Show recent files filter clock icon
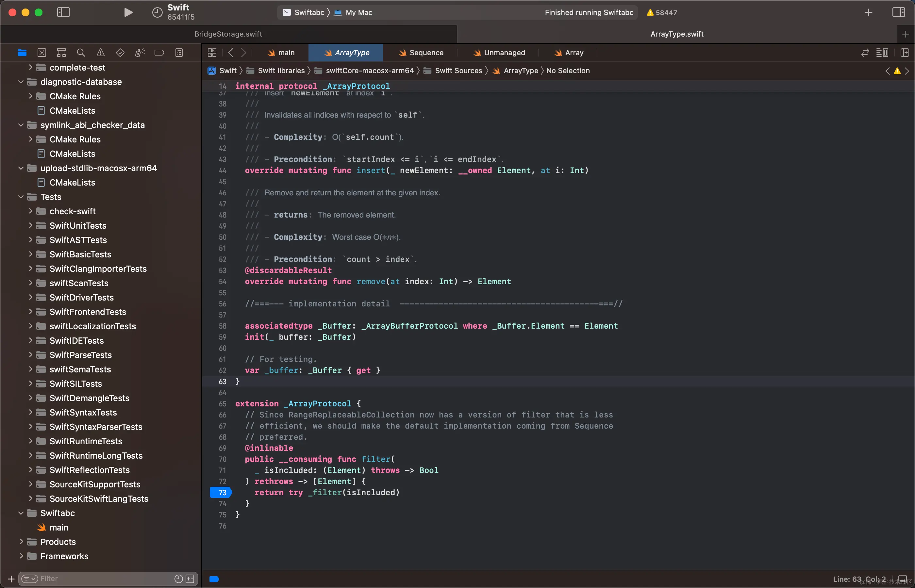This screenshot has height=588, width=915. tap(178, 579)
